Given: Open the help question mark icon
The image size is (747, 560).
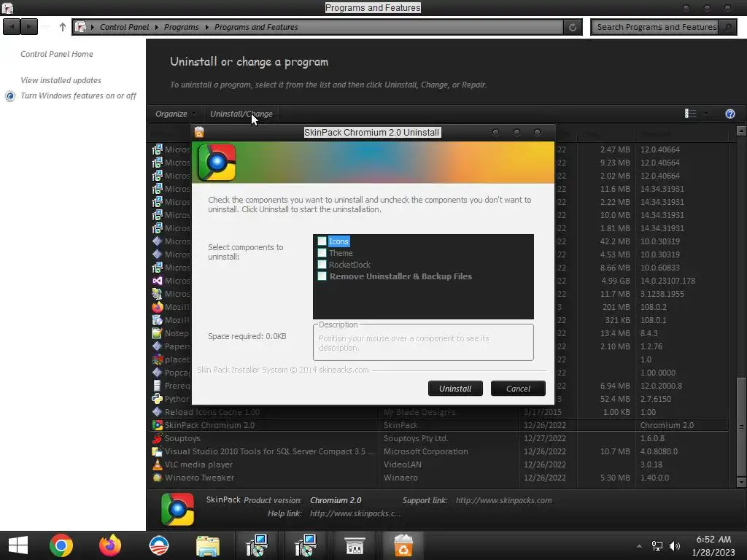Looking at the screenshot, I should (729, 114).
